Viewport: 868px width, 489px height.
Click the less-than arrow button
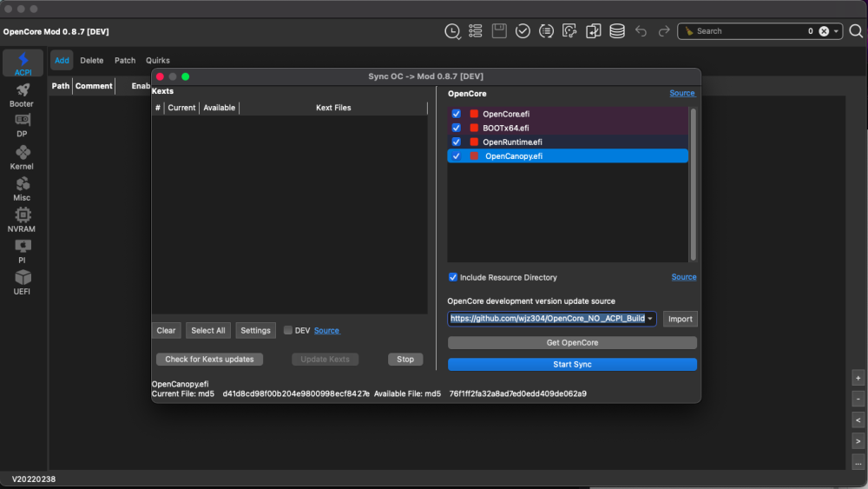[858, 420]
